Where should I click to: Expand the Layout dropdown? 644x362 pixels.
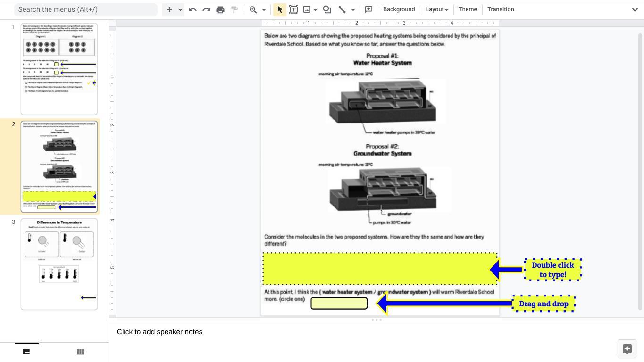(x=436, y=9)
